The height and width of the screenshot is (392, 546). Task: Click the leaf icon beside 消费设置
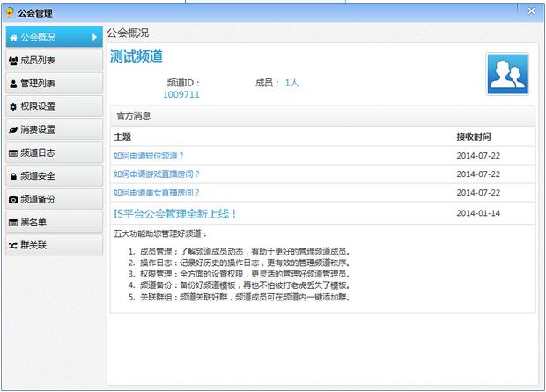13,129
